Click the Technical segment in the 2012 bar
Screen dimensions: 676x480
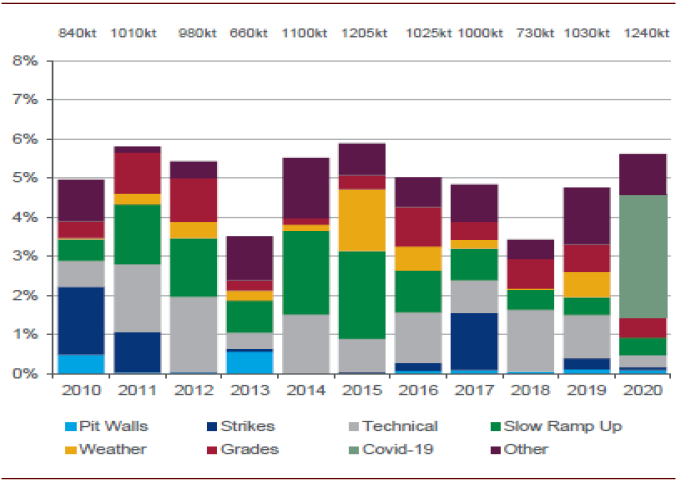(x=194, y=334)
